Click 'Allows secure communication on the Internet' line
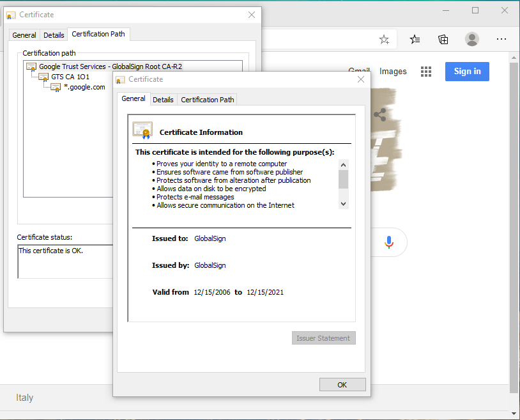Image resolution: width=520 pixels, height=420 pixels. [225, 205]
